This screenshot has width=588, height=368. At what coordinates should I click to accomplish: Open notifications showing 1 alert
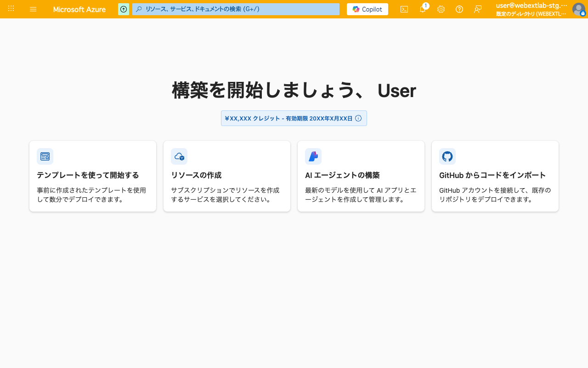point(423,9)
